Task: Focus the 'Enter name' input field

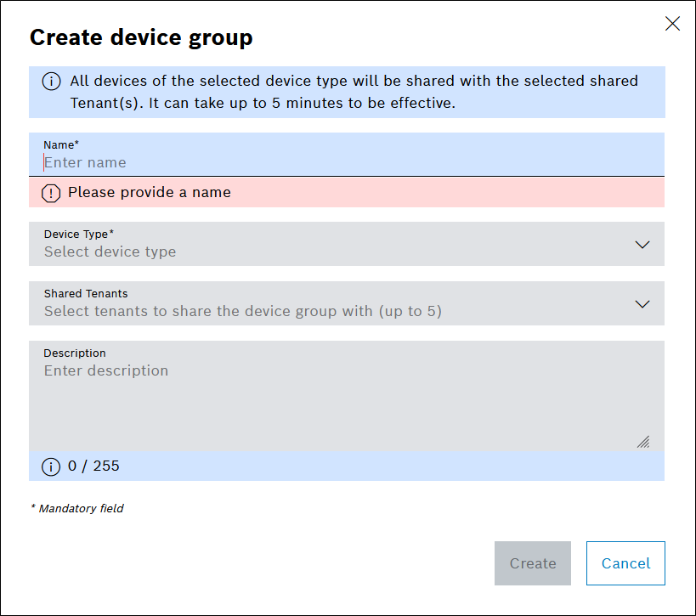Action: 340,162
